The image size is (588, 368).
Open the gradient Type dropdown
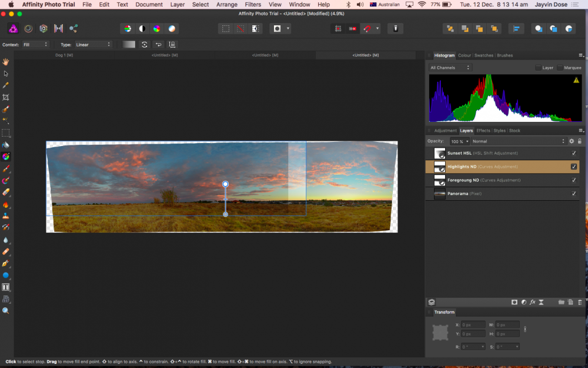click(x=93, y=45)
